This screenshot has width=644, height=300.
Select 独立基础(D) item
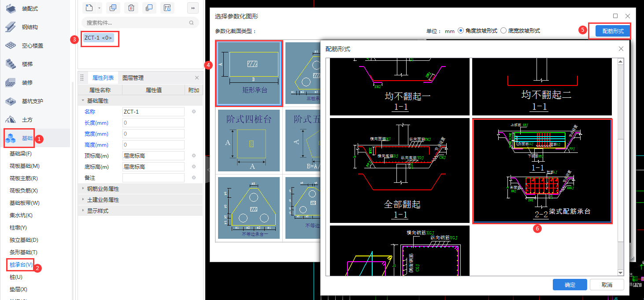(24, 240)
